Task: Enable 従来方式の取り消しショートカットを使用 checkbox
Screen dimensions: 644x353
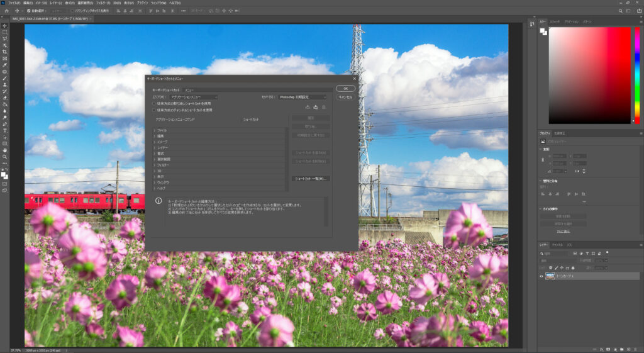Action: pyautogui.click(x=154, y=104)
